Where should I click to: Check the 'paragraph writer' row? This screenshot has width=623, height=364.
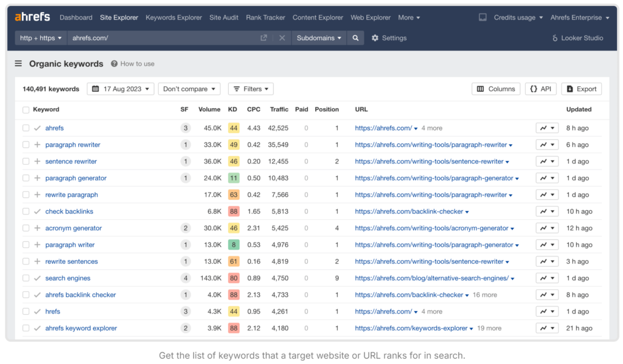coord(26,244)
